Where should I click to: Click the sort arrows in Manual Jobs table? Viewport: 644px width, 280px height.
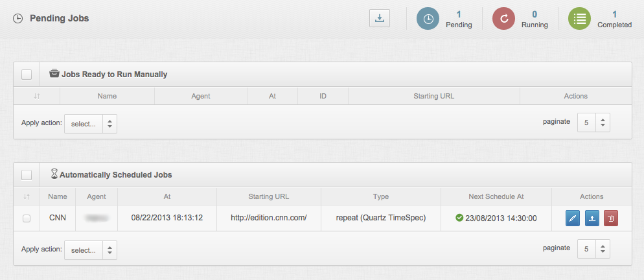(37, 96)
